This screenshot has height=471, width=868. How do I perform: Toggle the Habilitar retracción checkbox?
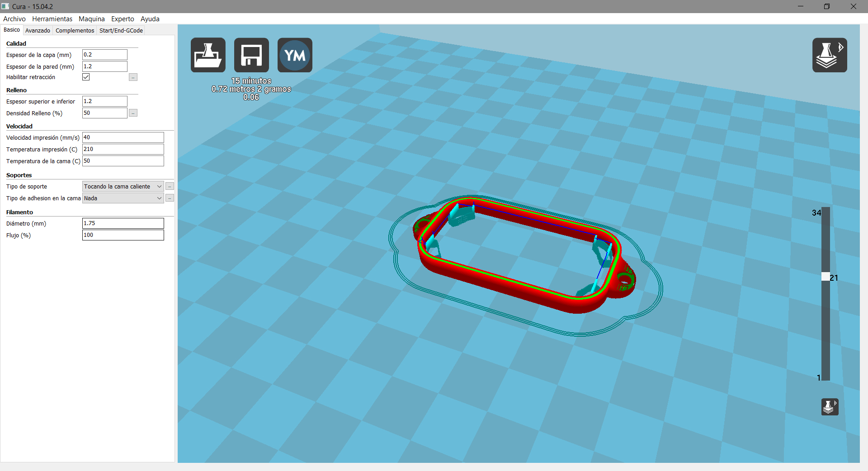pyautogui.click(x=86, y=77)
